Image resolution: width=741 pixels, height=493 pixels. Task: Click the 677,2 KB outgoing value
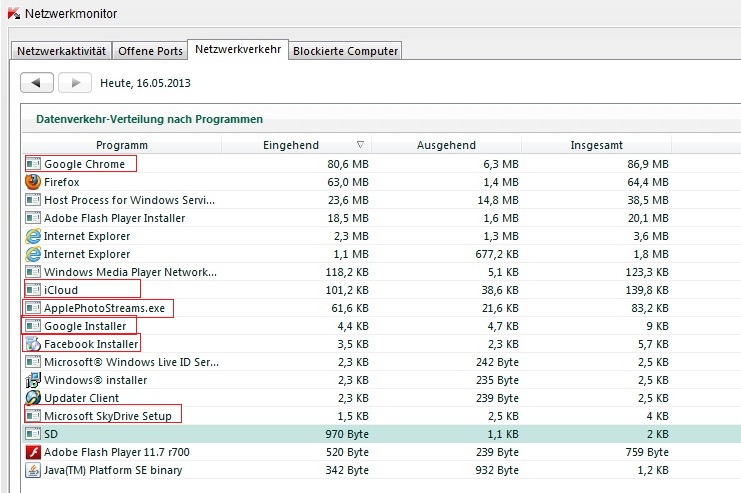[x=497, y=254]
